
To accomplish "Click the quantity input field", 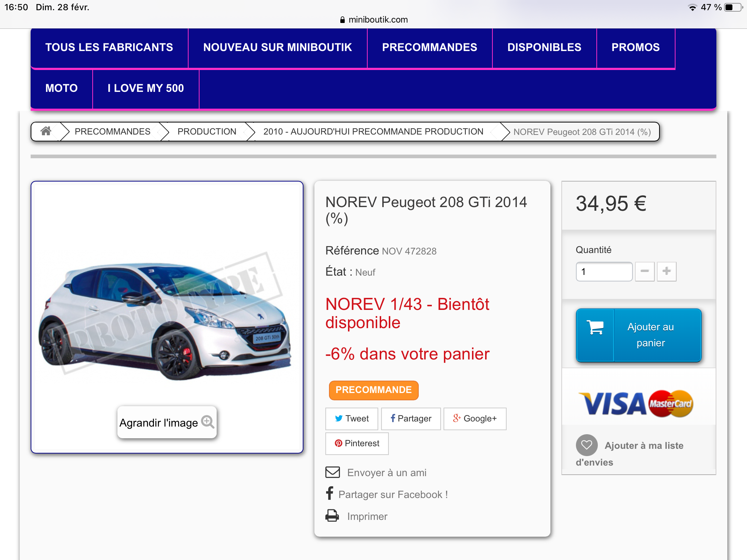I will (x=604, y=272).
